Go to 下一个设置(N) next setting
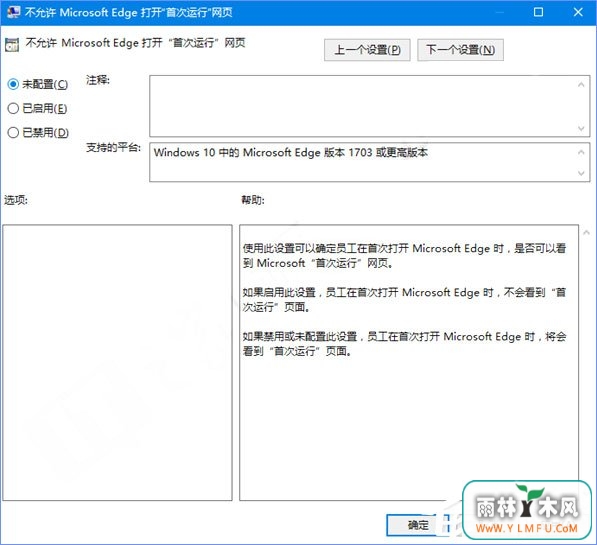 tap(460, 50)
